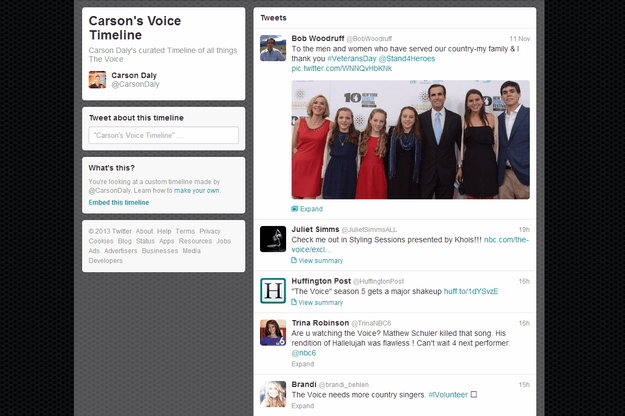The image size is (625, 416).
Task: Expand Bob Woodruff's photo tweet
Action: [x=307, y=209]
